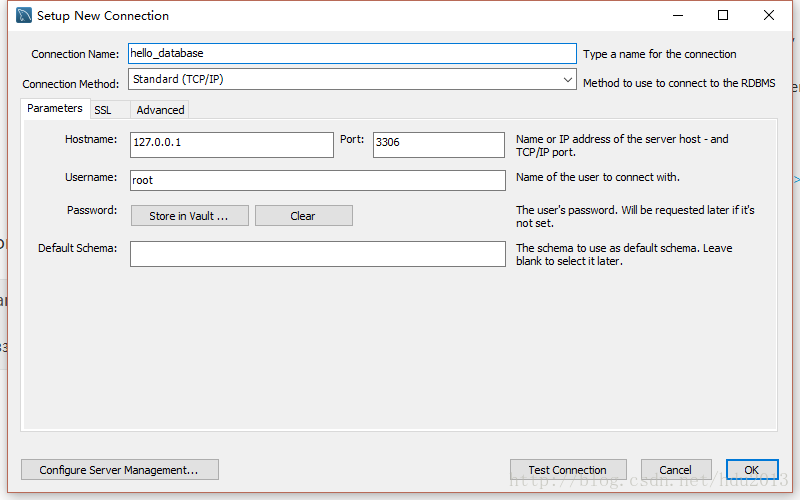Image resolution: width=800 pixels, height=500 pixels.
Task: Click the empty Default Schema field
Action: point(317,254)
